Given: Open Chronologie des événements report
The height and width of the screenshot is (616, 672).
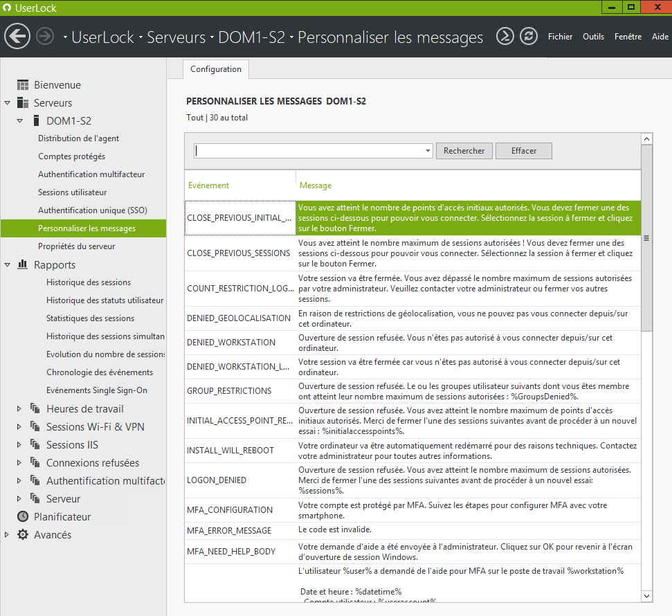Looking at the screenshot, I should (x=100, y=372).
